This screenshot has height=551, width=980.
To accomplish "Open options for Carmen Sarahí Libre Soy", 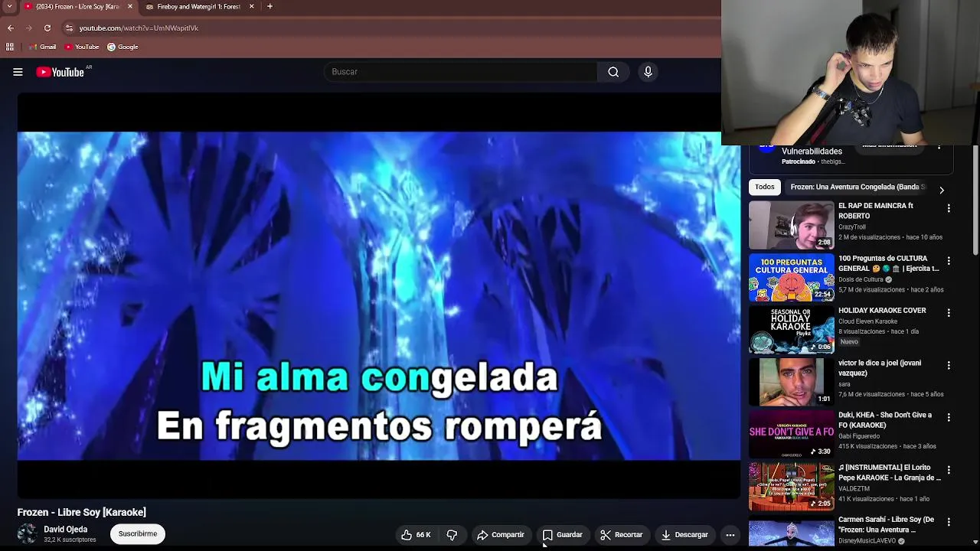I will click(x=949, y=522).
